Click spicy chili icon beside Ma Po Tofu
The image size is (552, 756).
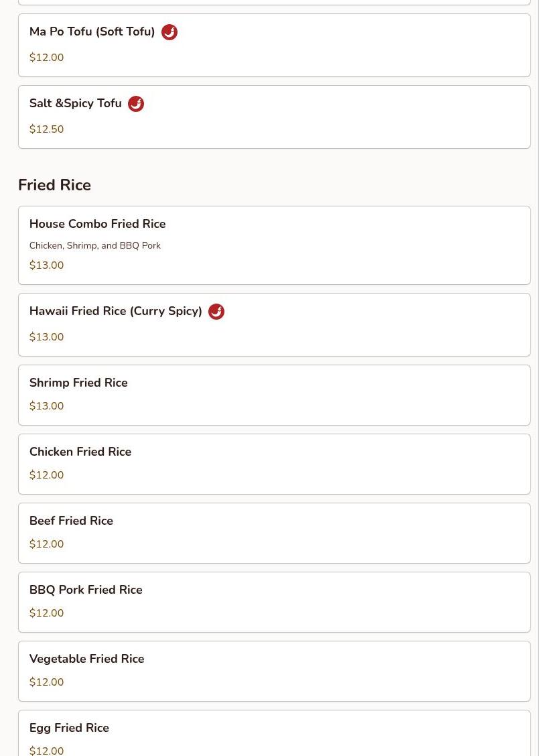pyautogui.click(x=169, y=32)
